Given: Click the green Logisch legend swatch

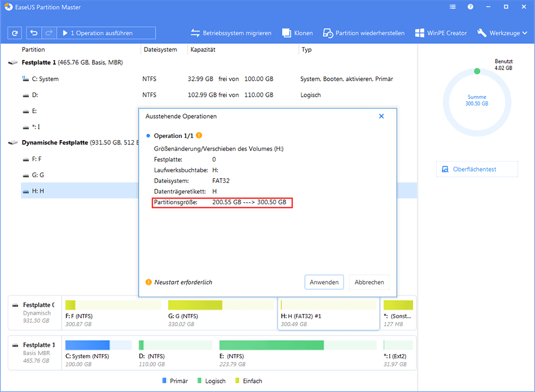Looking at the screenshot, I should tap(199, 380).
